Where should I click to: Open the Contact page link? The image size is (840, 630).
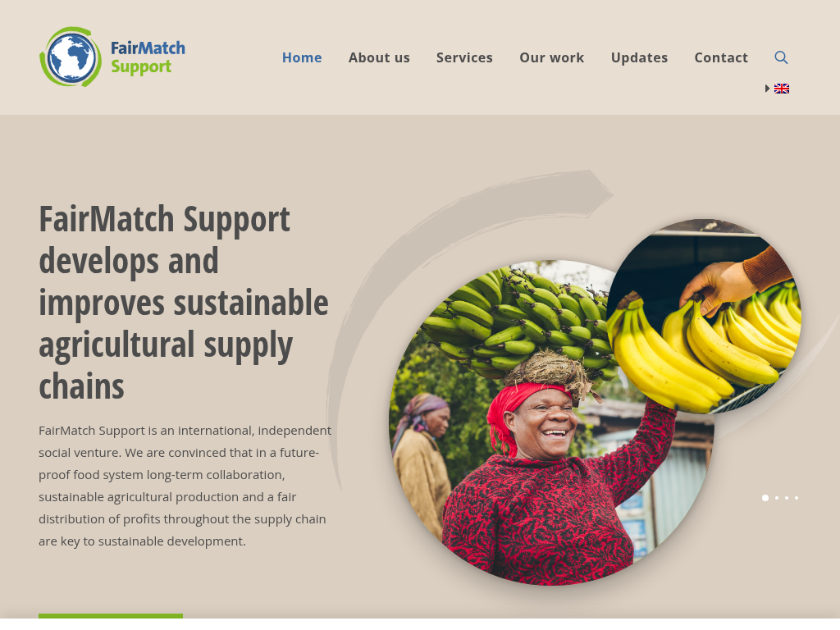coord(721,57)
